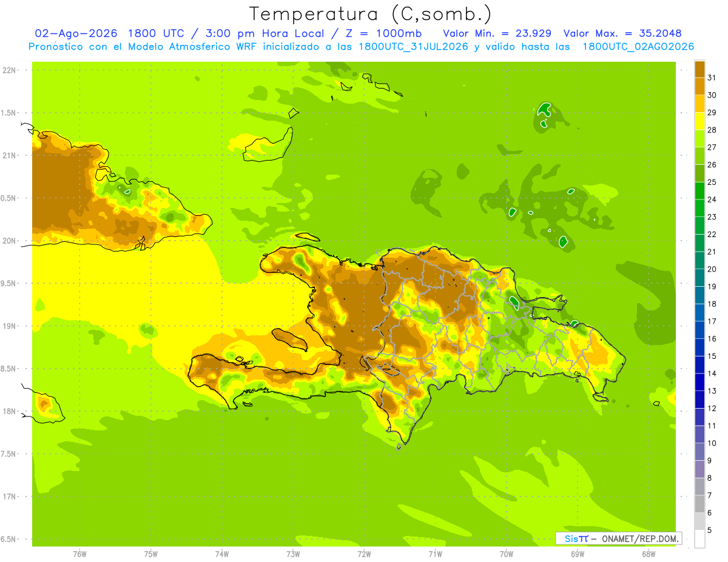This screenshot has height=562, width=728.
Task: Click legend value 27 on the color scale
Action: point(712,147)
